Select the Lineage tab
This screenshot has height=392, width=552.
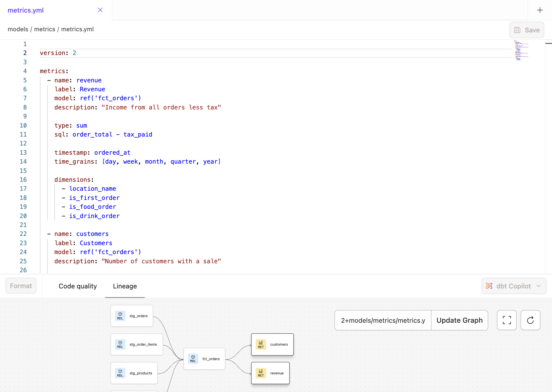pyautogui.click(x=125, y=286)
